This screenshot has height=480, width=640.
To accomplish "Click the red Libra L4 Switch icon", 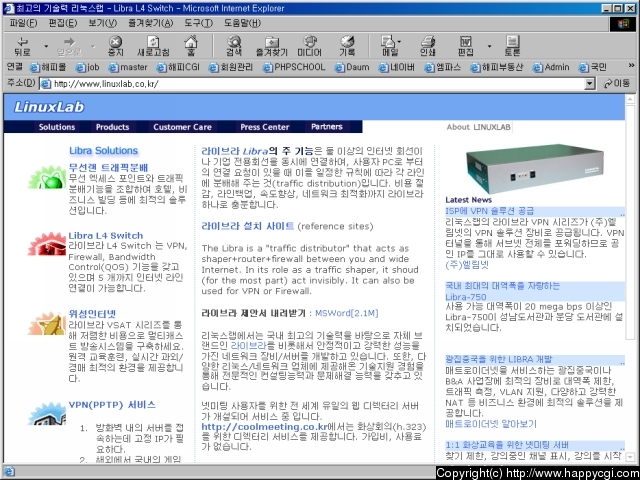I will click(x=47, y=244).
